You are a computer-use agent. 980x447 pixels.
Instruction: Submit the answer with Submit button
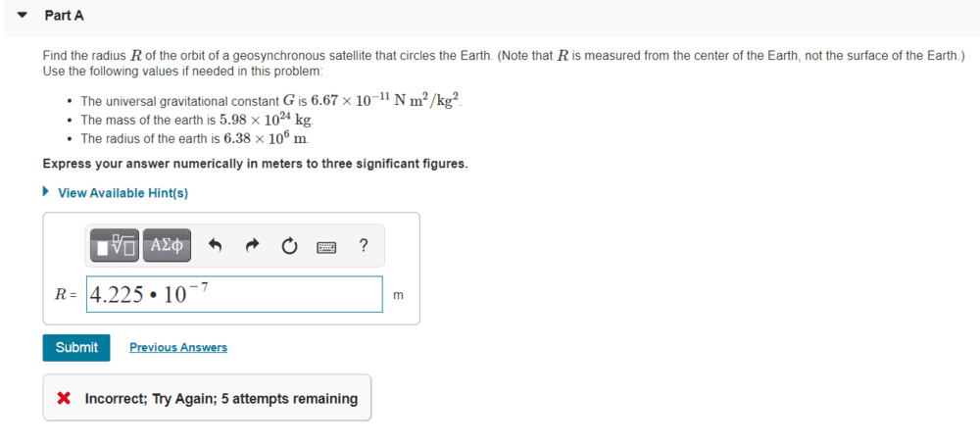[x=76, y=347]
